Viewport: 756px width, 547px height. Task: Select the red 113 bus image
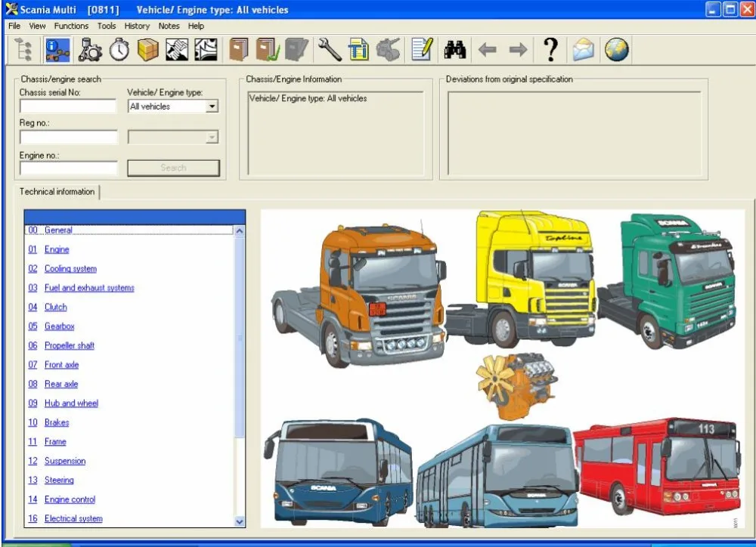coord(658,466)
